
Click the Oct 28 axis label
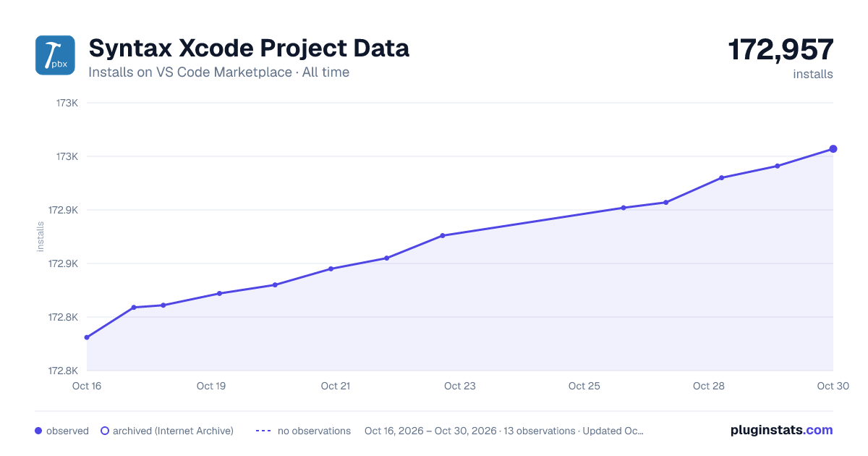tap(709, 386)
